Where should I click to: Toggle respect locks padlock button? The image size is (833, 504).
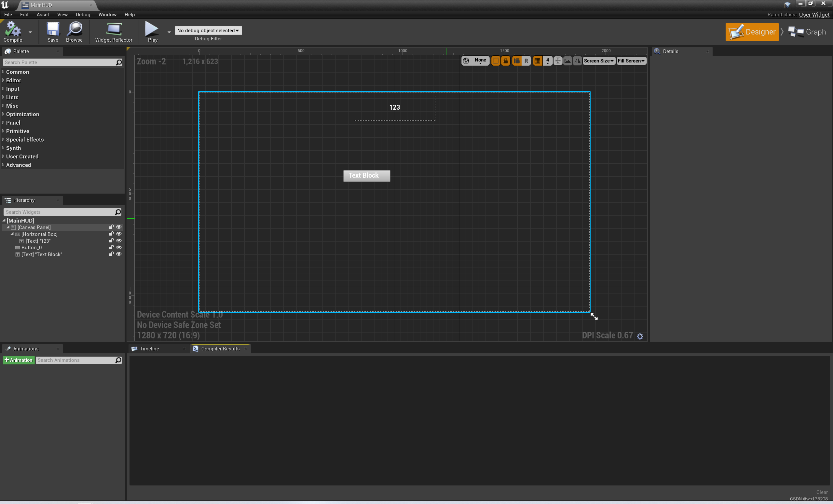coord(505,61)
